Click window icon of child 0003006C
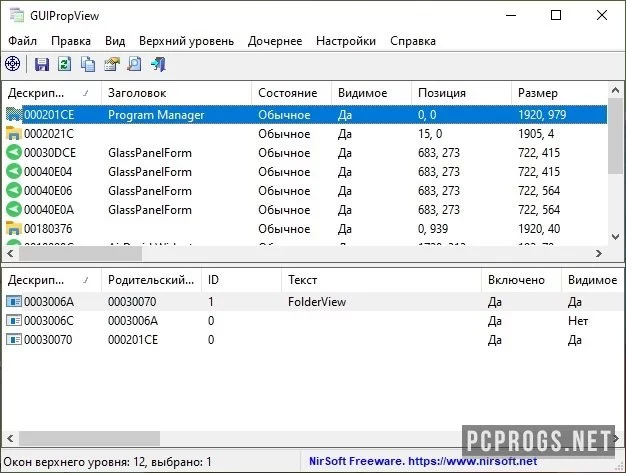 pos(14,321)
